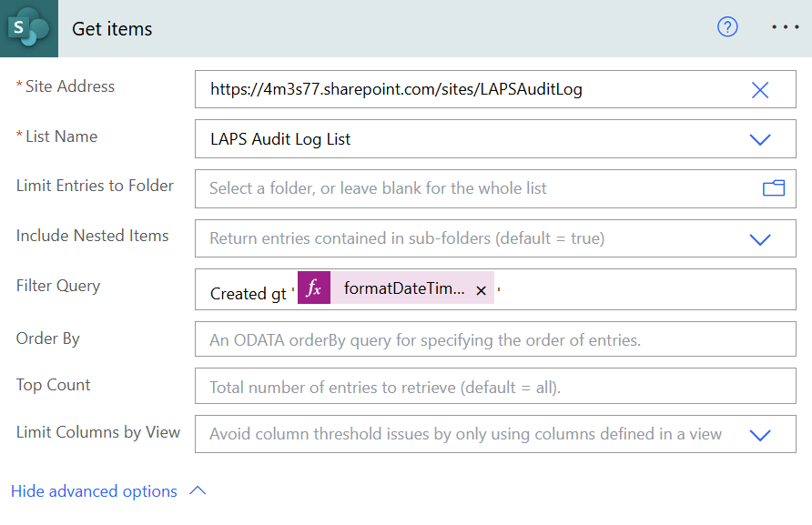Remove the formatDateTime expression token
Screen dimensions: 812x525
(481, 290)
